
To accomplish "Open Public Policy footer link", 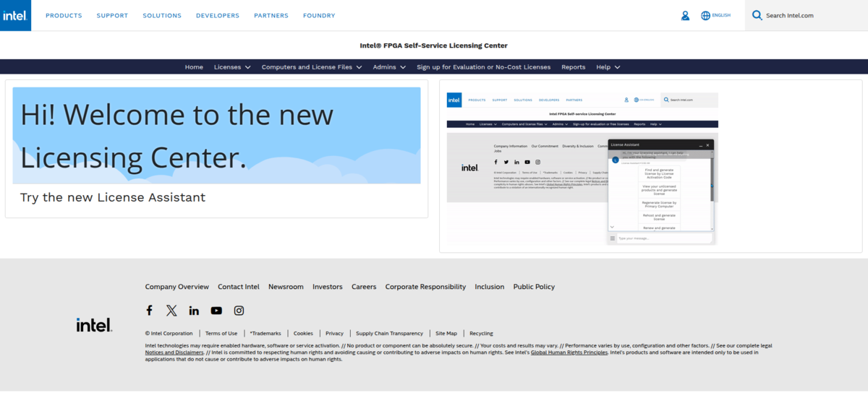I will click(534, 287).
